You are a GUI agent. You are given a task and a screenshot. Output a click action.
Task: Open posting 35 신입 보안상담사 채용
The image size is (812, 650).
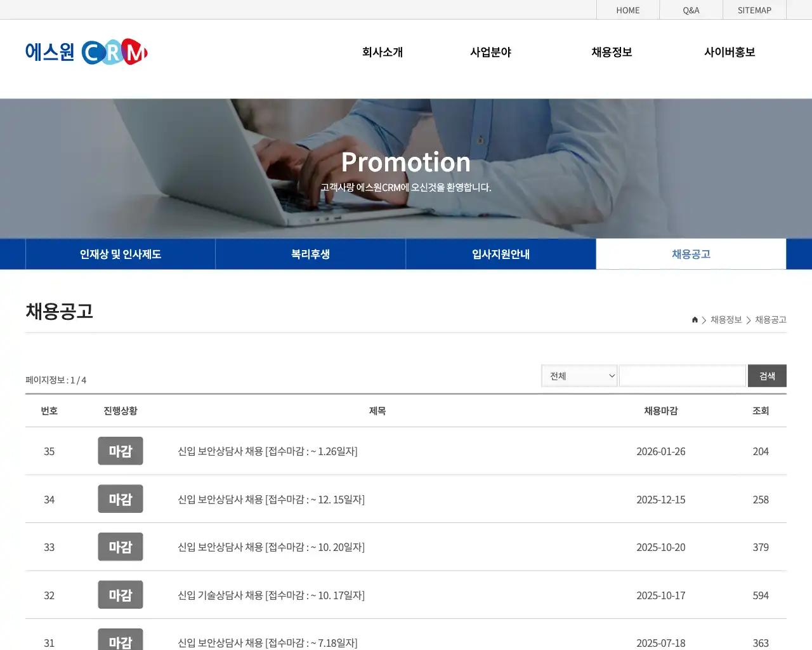click(267, 451)
